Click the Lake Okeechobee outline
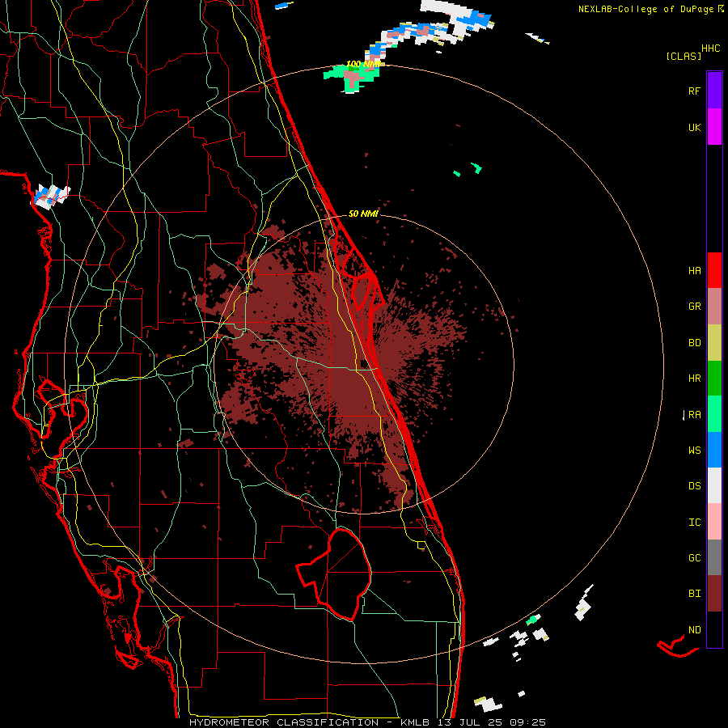The height and width of the screenshot is (728, 728). coord(335,574)
